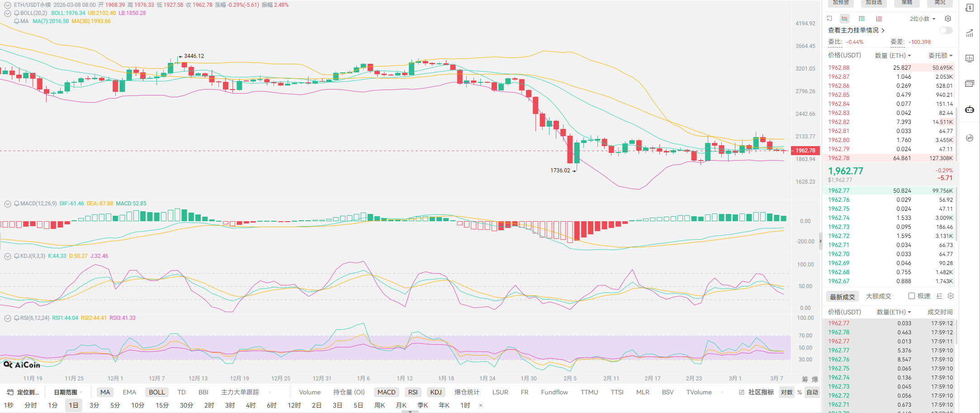The image size is (980, 413).
Task: Click the 定位到... locate button
Action: (x=24, y=392)
